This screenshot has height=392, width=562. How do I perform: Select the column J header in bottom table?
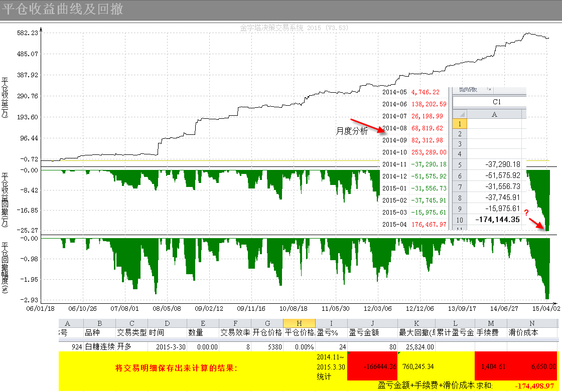pos(372,323)
